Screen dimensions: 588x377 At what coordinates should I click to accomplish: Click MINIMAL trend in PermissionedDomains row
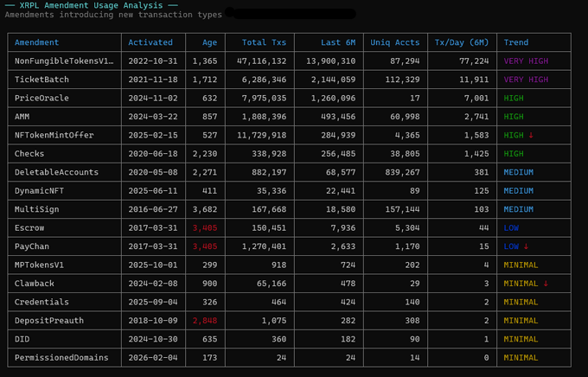pos(521,358)
